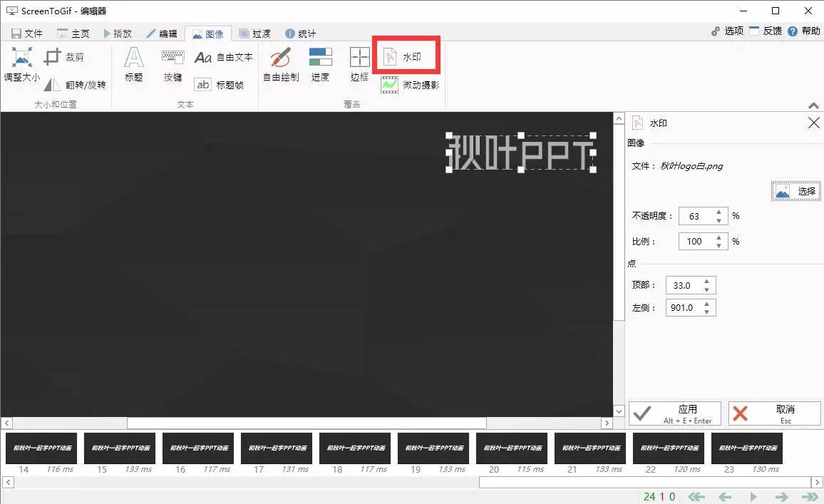
Task: Open the 自由文本 (Free text) tool
Action: click(x=226, y=57)
